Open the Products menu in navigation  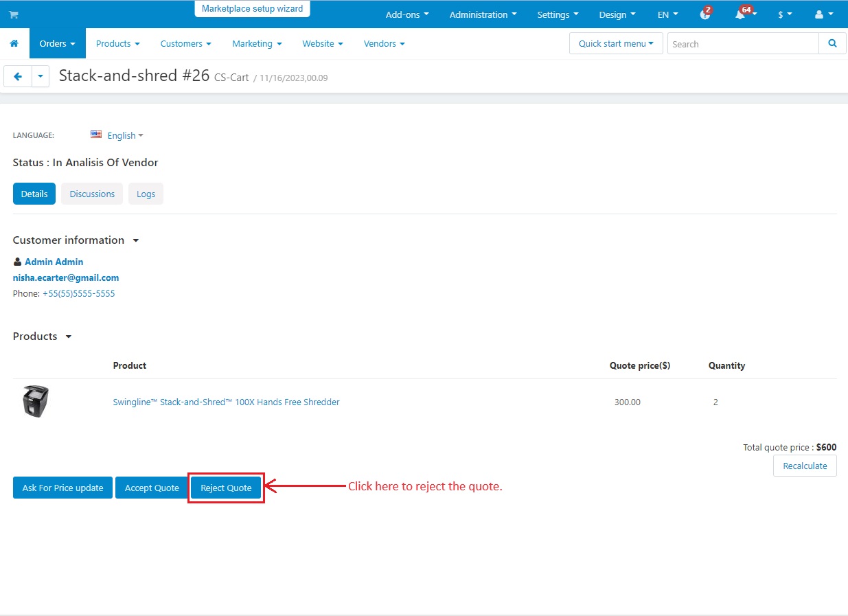click(118, 43)
